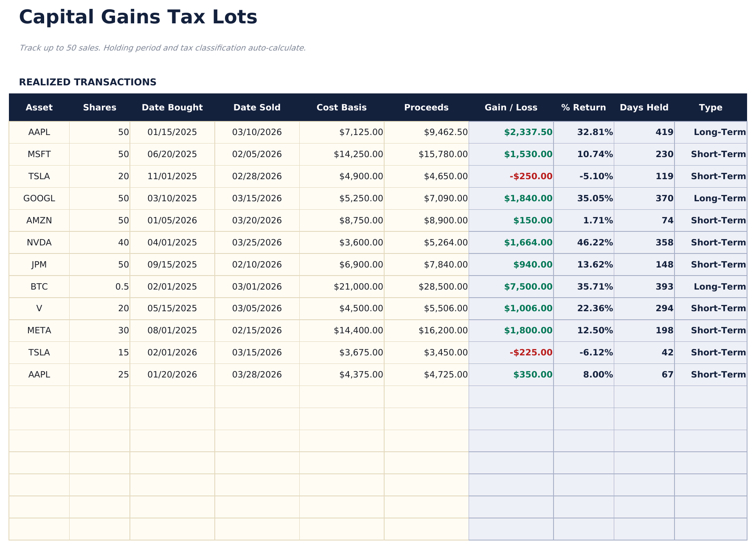Click the Proceeds column header
This screenshot has height=549, width=756.
click(426, 107)
